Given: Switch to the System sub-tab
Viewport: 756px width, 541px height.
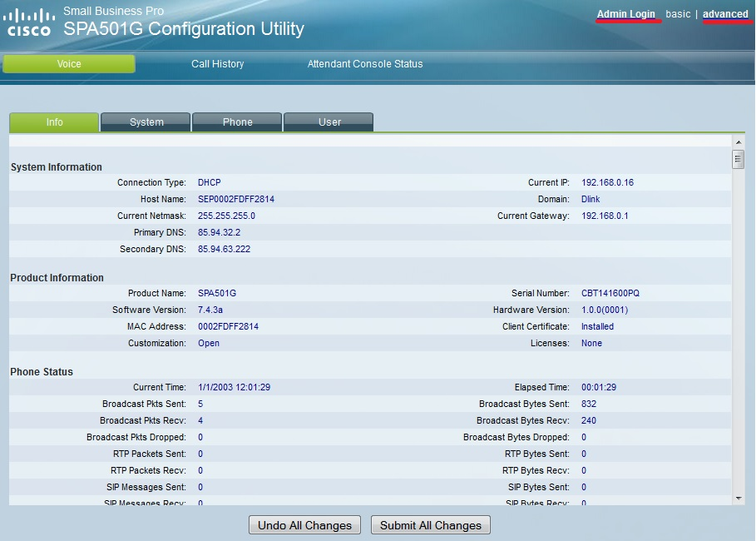Looking at the screenshot, I should point(146,122).
